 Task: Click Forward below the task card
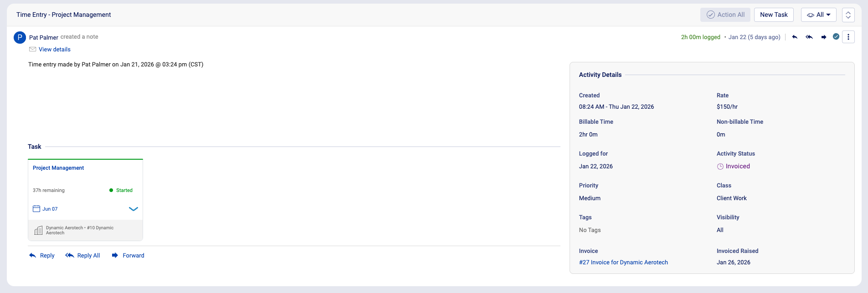coord(128,256)
